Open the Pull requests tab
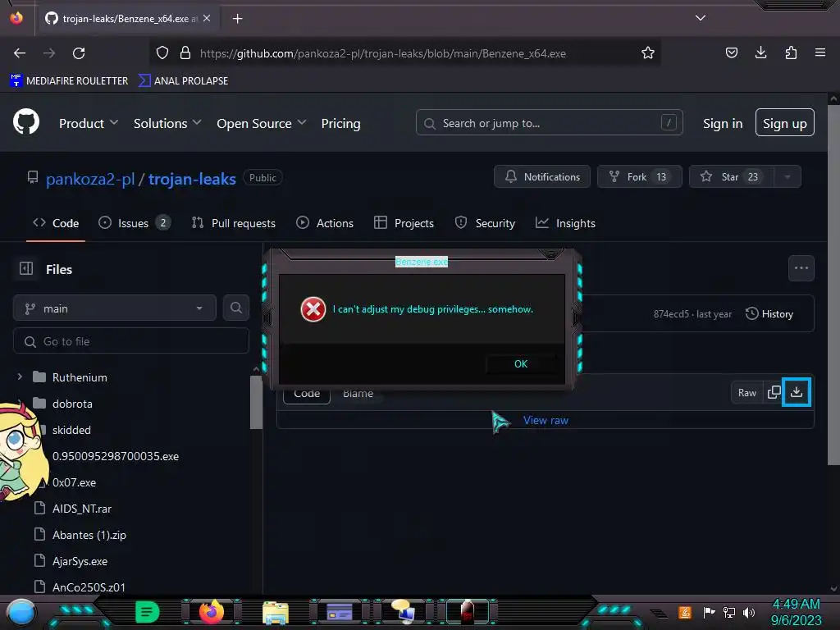 click(234, 223)
